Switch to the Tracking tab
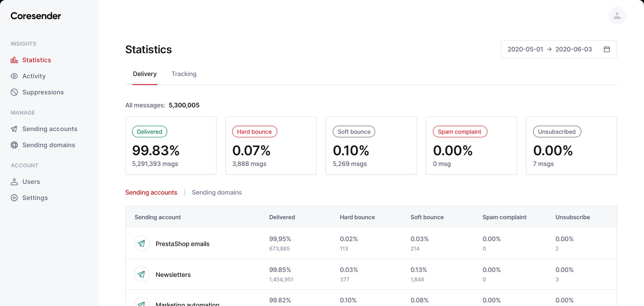The width and height of the screenshot is (644, 306). tap(184, 74)
